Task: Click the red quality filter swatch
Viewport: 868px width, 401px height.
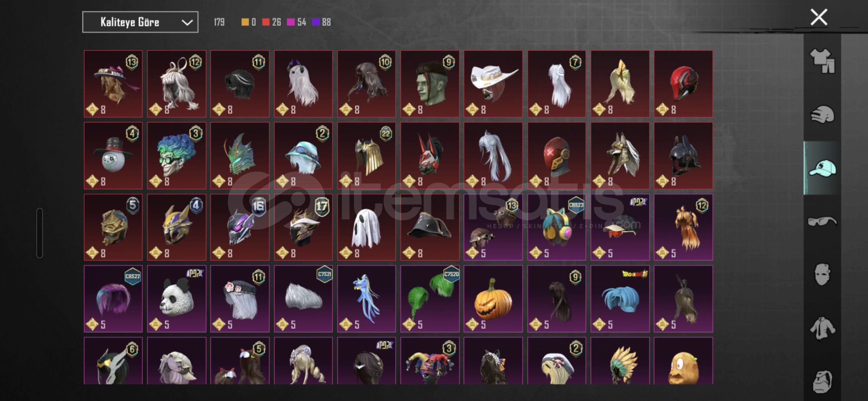Action: (266, 22)
